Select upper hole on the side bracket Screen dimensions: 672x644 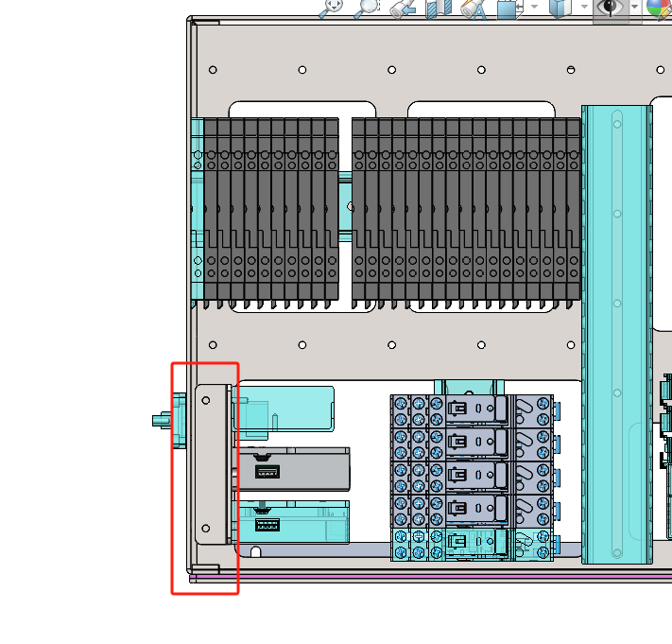pos(207,400)
